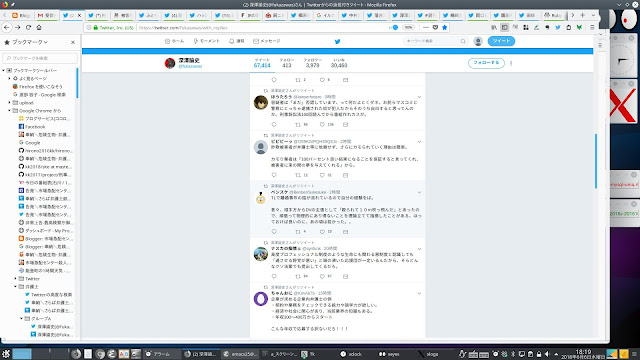This screenshot has width=640, height=360.
Task: Collapse the Google Chrome から folder
Action: tap(10, 111)
